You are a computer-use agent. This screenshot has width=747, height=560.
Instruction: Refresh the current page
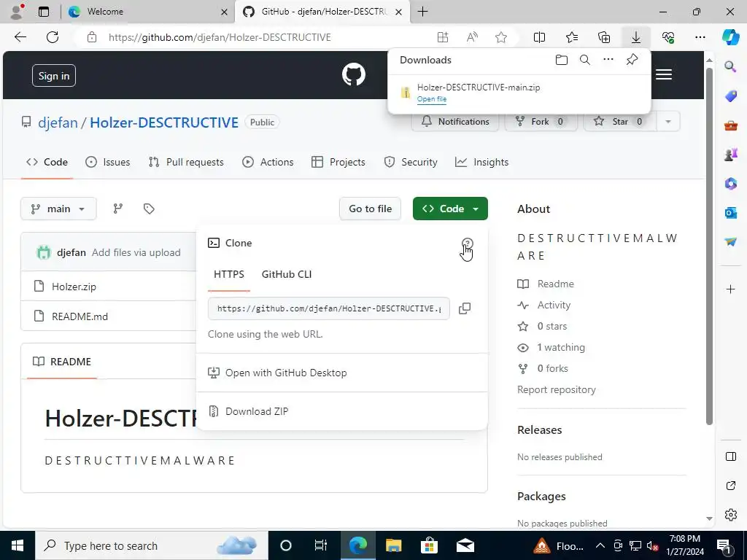[53, 37]
